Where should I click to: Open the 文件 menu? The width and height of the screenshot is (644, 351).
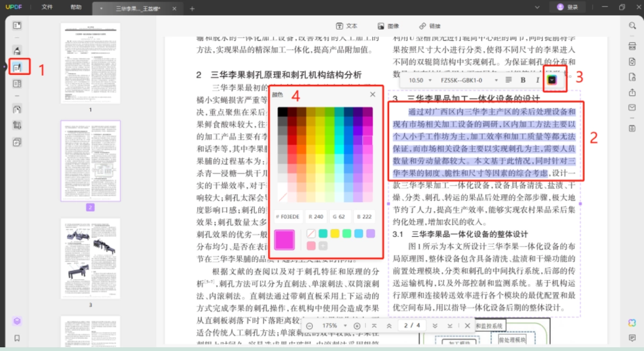pos(47,7)
